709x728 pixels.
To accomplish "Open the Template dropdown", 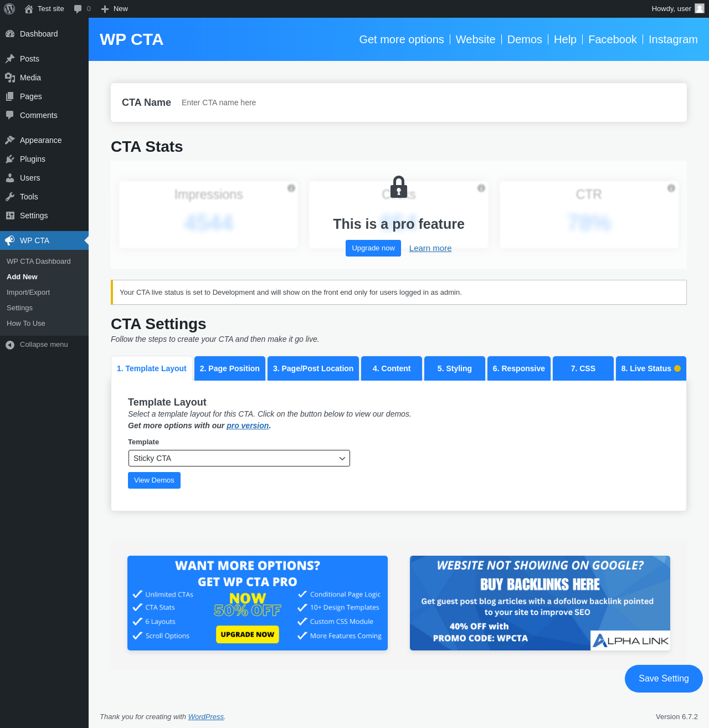I will point(239,458).
